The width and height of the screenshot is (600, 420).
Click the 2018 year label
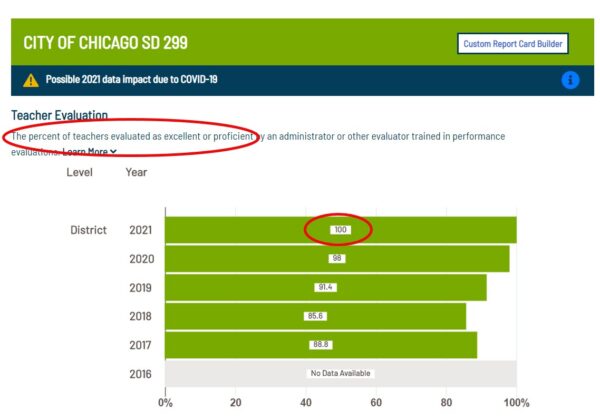pos(140,316)
